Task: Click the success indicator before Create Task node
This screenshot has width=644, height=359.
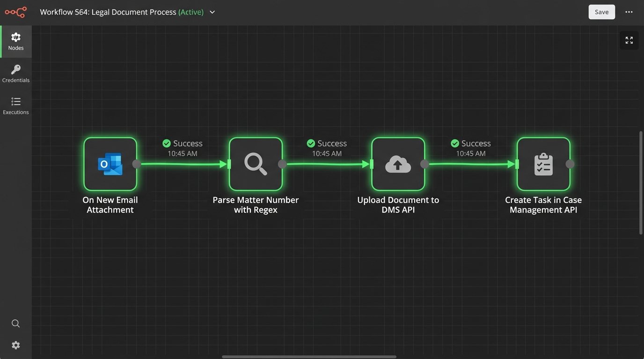Action: coord(454,143)
